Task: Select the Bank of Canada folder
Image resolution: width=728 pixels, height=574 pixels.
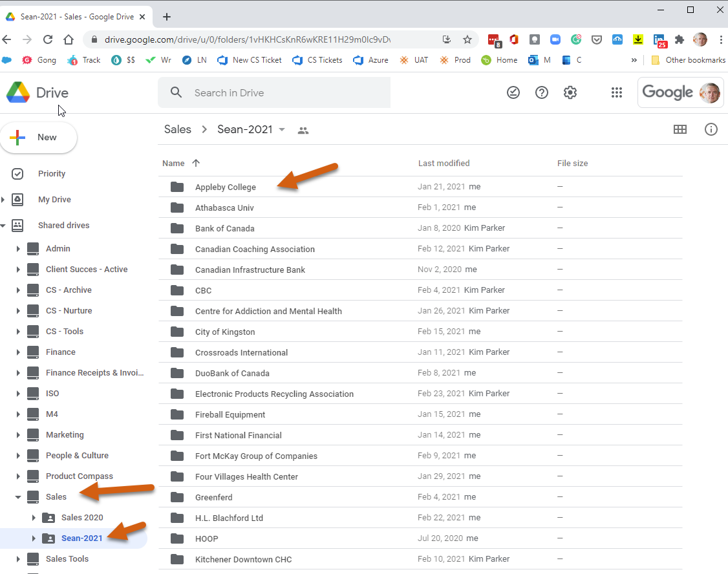Action: click(225, 228)
